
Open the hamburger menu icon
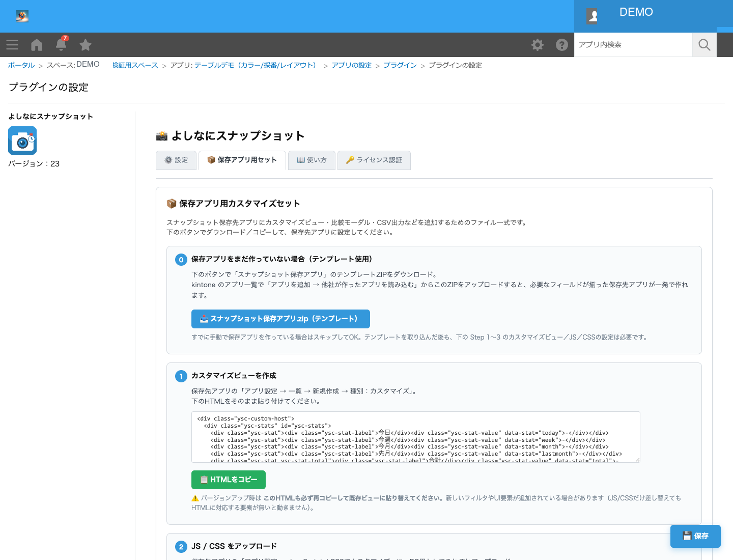(x=12, y=45)
